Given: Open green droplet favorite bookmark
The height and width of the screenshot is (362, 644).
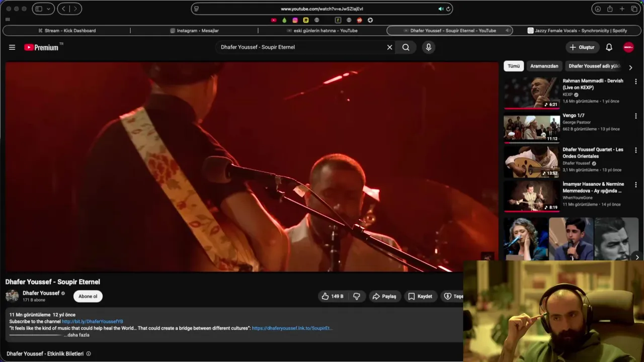Looking at the screenshot, I should click(284, 20).
